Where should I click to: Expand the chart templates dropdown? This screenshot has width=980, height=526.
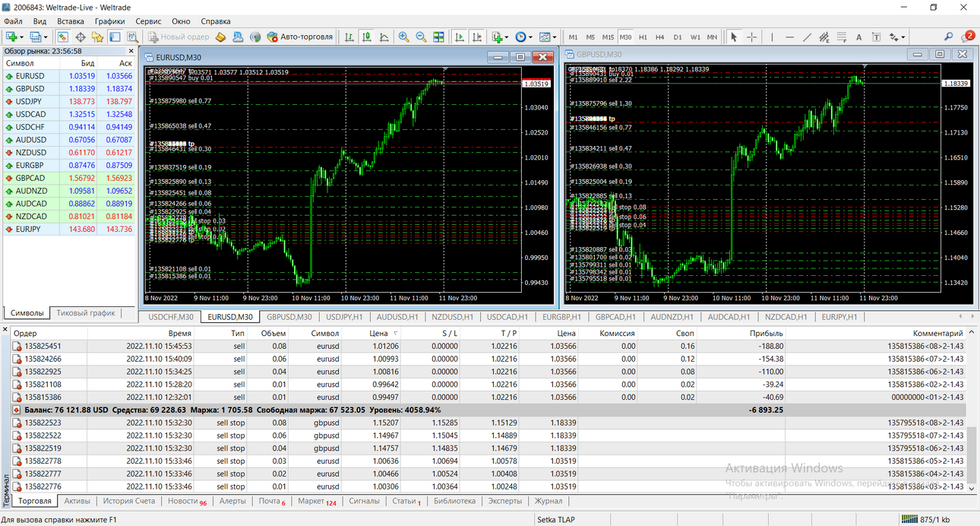click(555, 36)
